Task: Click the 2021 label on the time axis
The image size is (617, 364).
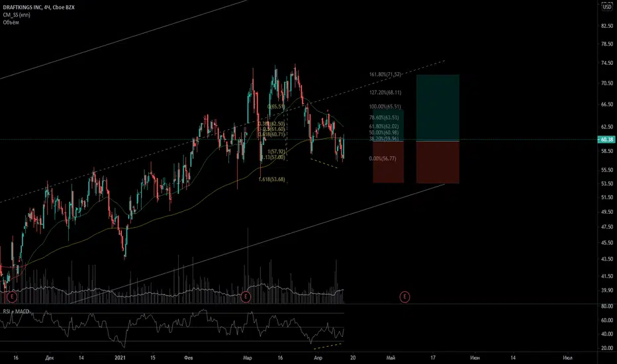Action: coord(120,358)
